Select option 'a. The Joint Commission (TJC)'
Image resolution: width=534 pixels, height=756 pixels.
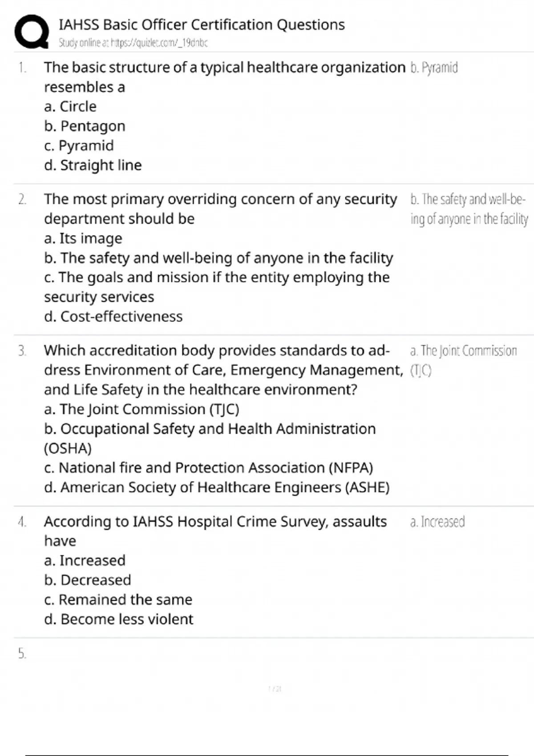pyautogui.click(x=142, y=409)
